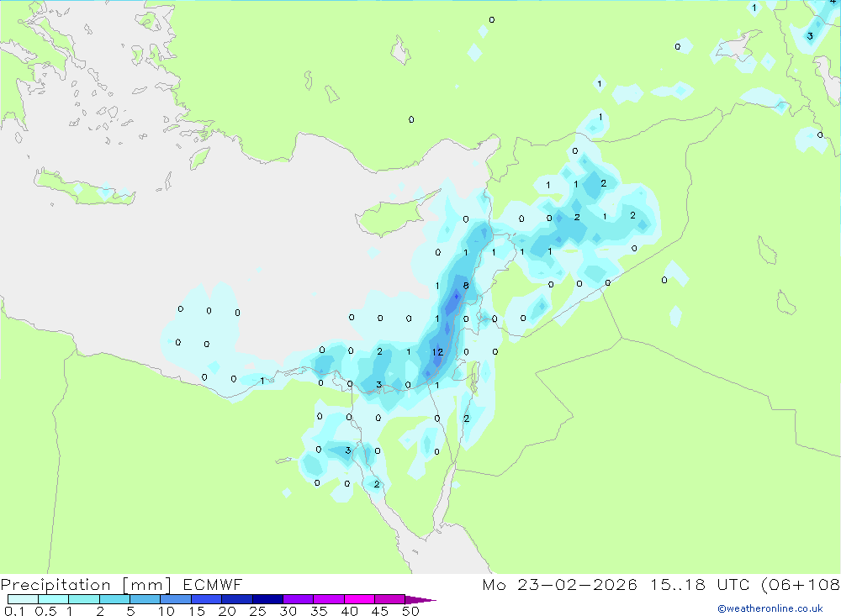Select the 'ECMWF' model label
This screenshot has width=841, height=616.
pyautogui.click(x=213, y=584)
